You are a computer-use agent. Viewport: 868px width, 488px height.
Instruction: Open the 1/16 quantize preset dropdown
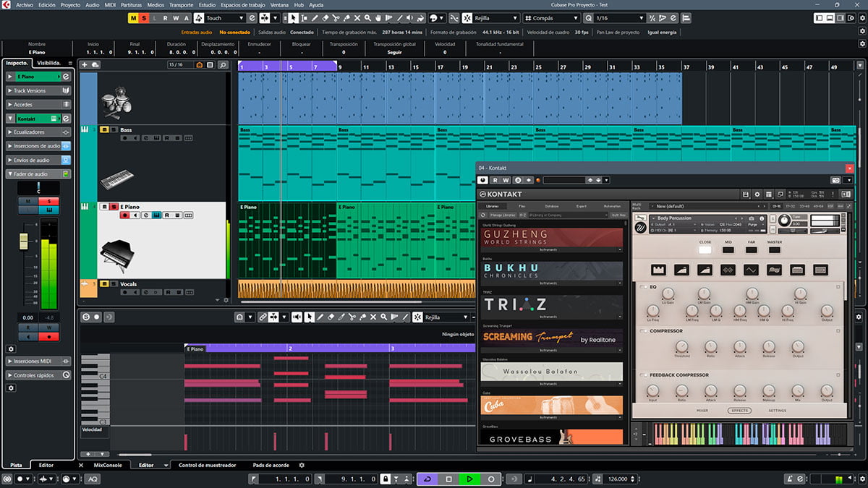click(621, 17)
